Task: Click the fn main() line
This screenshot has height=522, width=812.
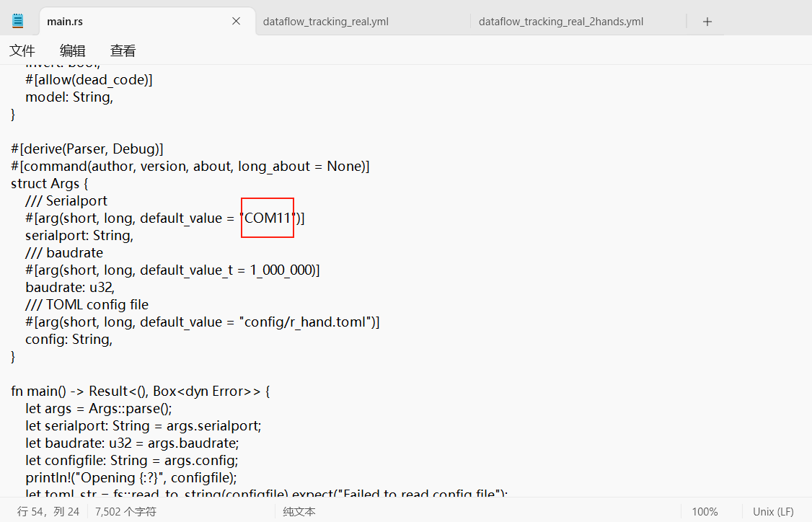Action: click(141, 391)
